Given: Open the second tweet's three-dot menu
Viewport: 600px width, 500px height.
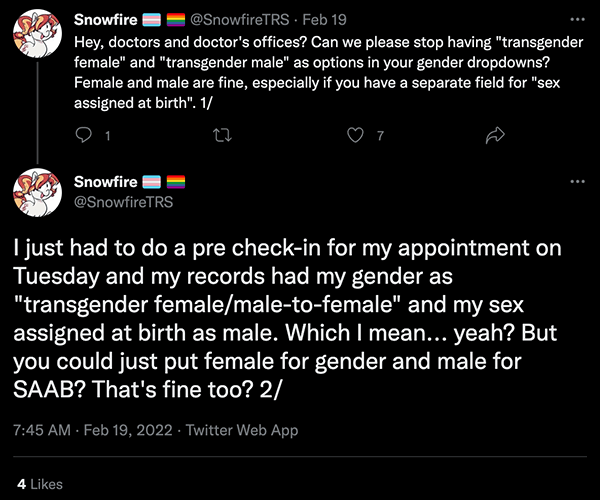Looking at the screenshot, I should [x=577, y=181].
